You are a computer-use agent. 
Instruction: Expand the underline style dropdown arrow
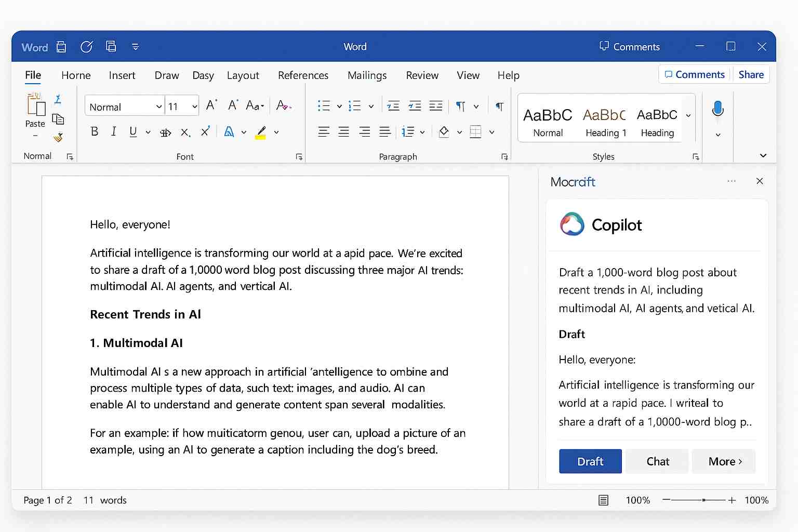148,132
